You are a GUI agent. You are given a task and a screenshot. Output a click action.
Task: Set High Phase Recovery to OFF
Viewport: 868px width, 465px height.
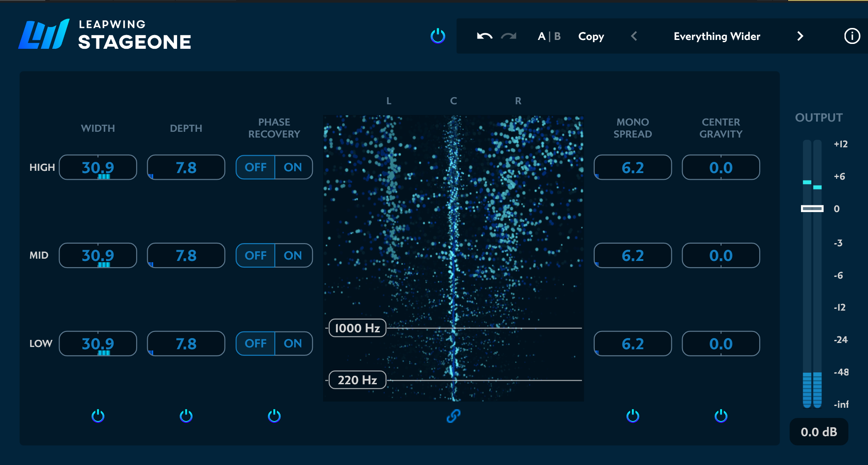pos(256,167)
